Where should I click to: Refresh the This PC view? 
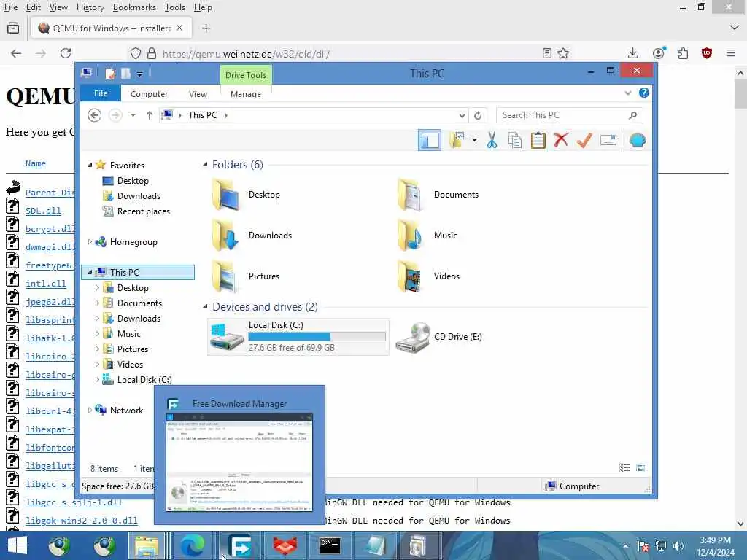click(x=478, y=115)
